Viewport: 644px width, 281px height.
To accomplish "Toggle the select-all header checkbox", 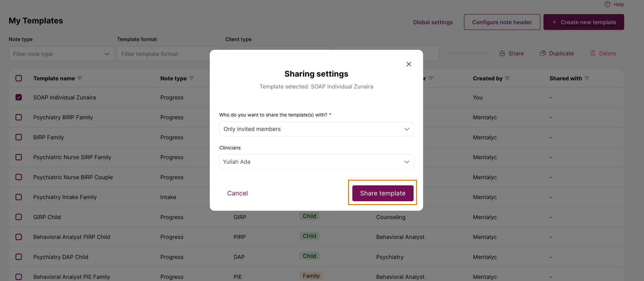I will [19, 78].
